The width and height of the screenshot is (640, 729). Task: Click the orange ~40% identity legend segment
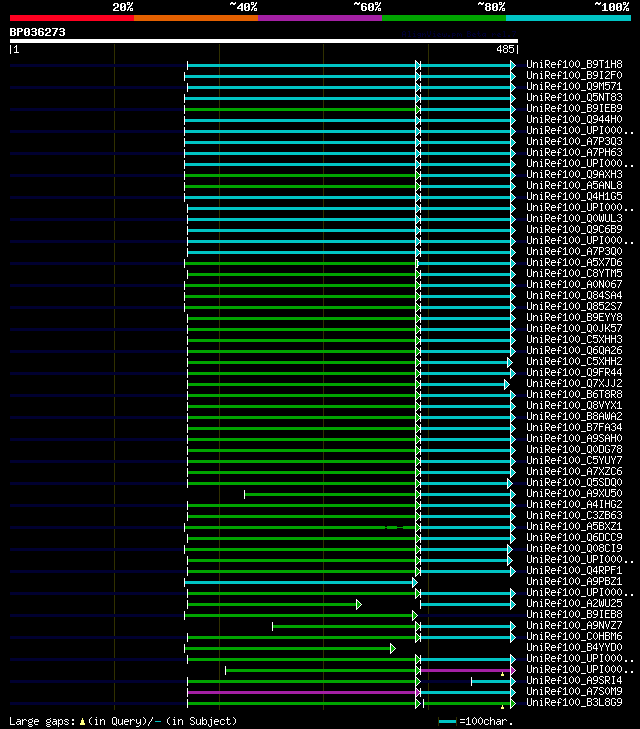coord(196,18)
